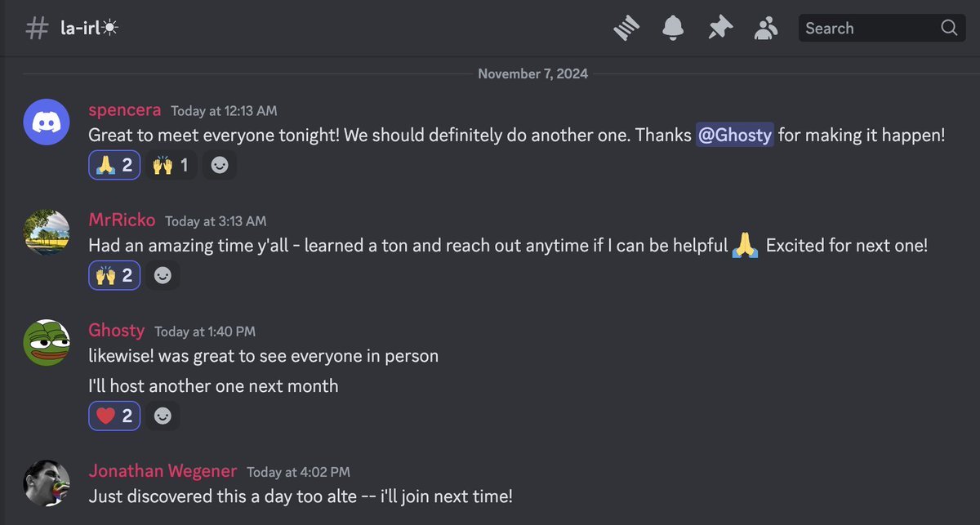The height and width of the screenshot is (525, 980).
Task: Toggle raised hands reaction on MrRicko's message
Action: pos(114,276)
